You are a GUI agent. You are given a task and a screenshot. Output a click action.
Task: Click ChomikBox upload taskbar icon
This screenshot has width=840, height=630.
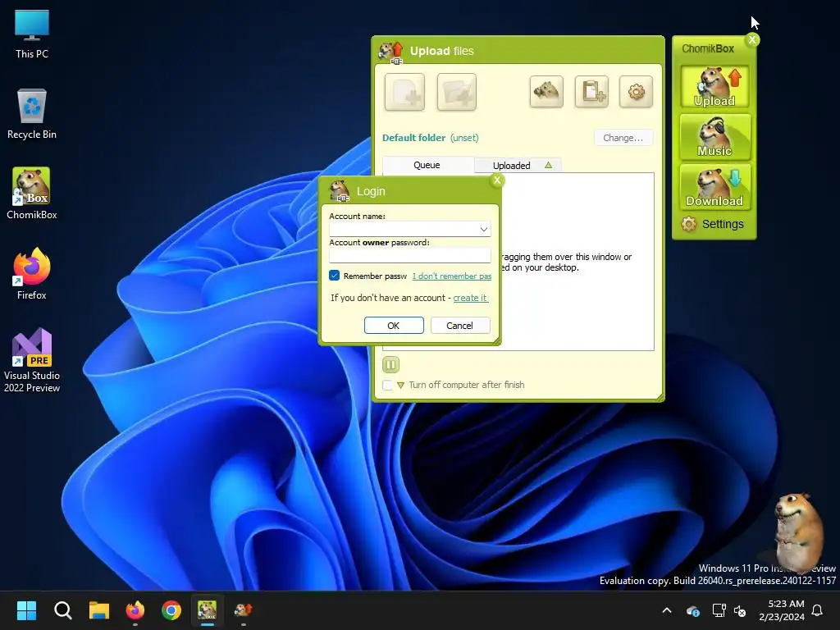pyautogui.click(x=243, y=610)
